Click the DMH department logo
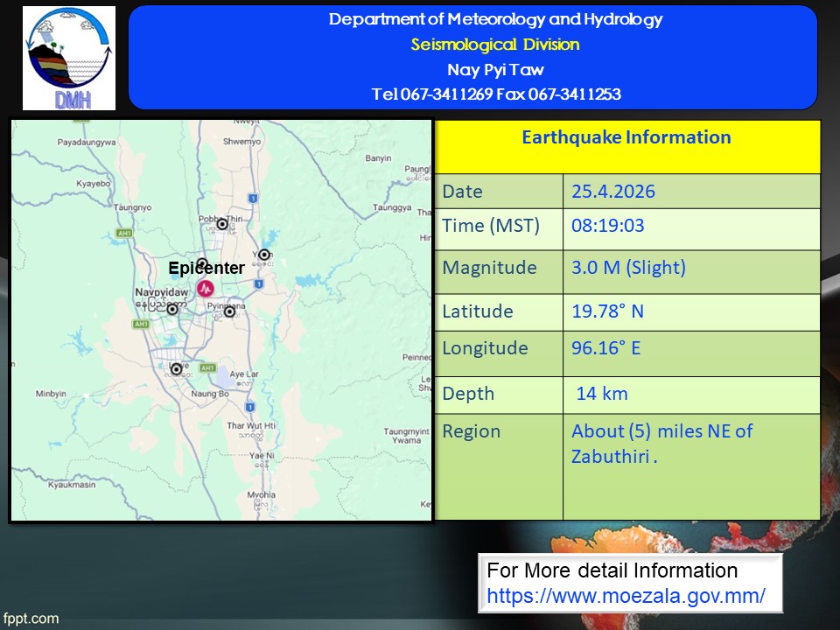Viewport: 840px width, 630px height. pyautogui.click(x=68, y=58)
